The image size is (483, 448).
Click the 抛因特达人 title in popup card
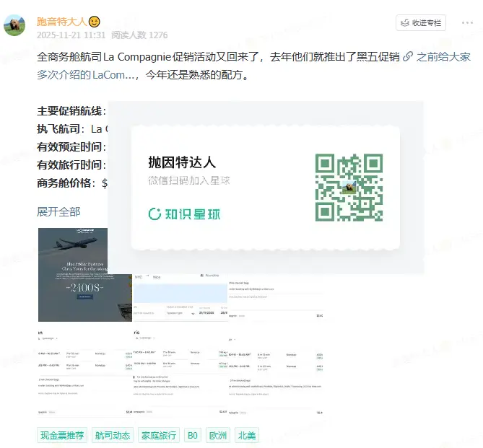pos(182,162)
